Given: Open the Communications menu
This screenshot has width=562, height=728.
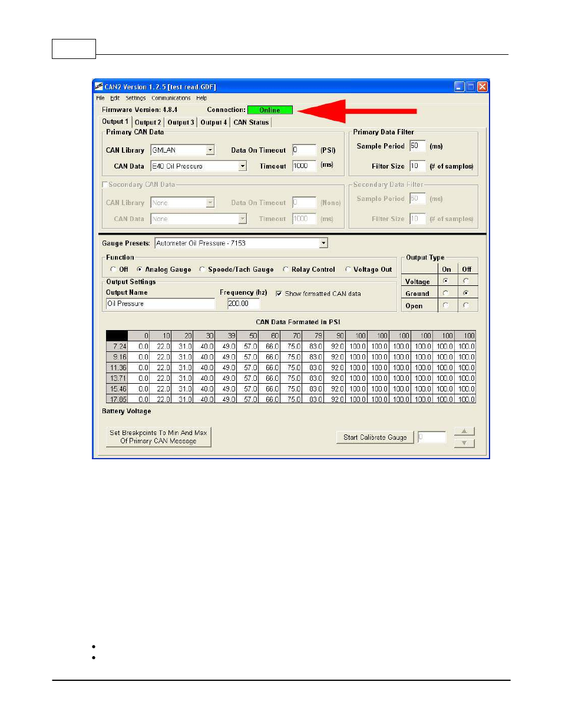Looking at the screenshot, I should (x=171, y=98).
